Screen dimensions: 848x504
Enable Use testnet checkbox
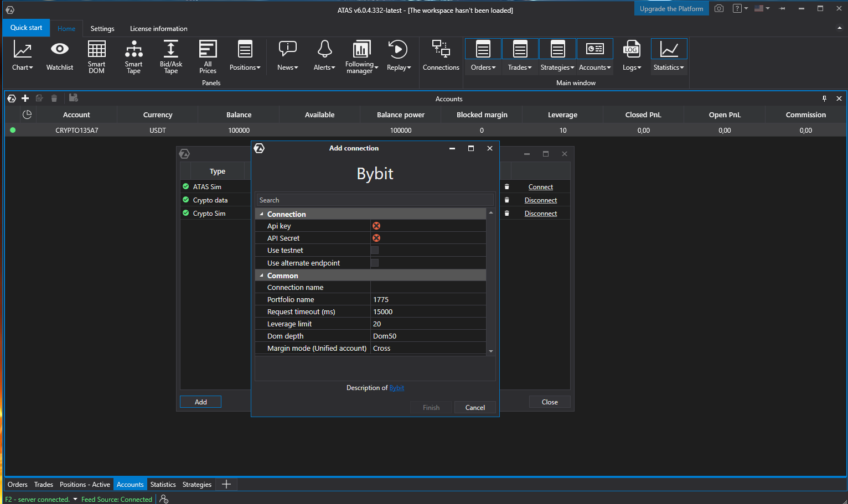click(x=375, y=250)
